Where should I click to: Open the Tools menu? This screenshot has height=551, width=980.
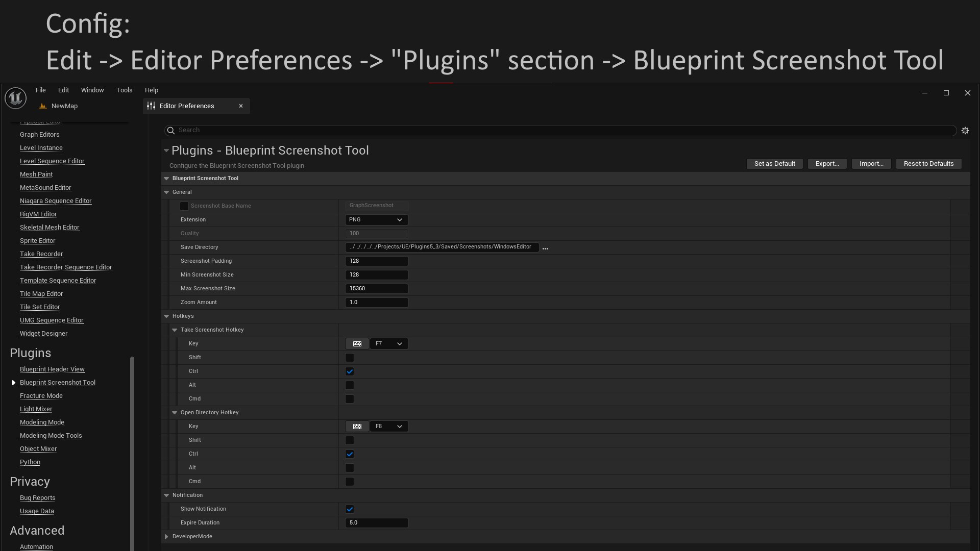[124, 90]
